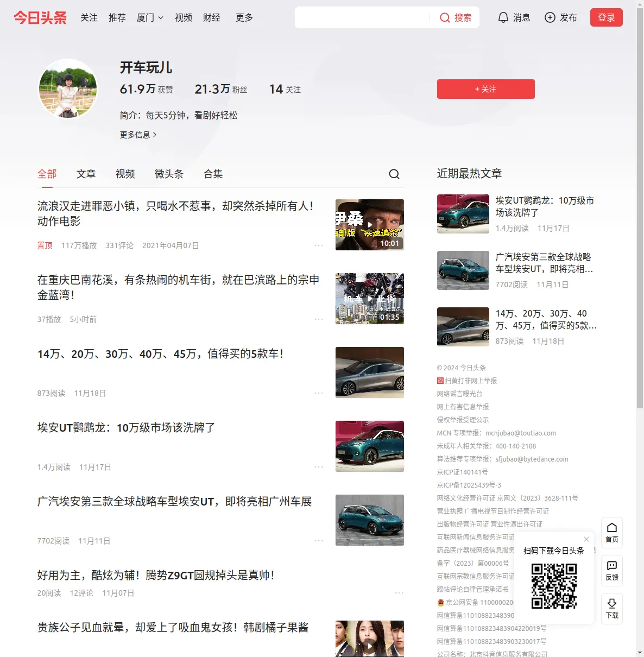Screen dimensions: 644x657
Task: Close the QR code download popup
Action: click(586, 539)
